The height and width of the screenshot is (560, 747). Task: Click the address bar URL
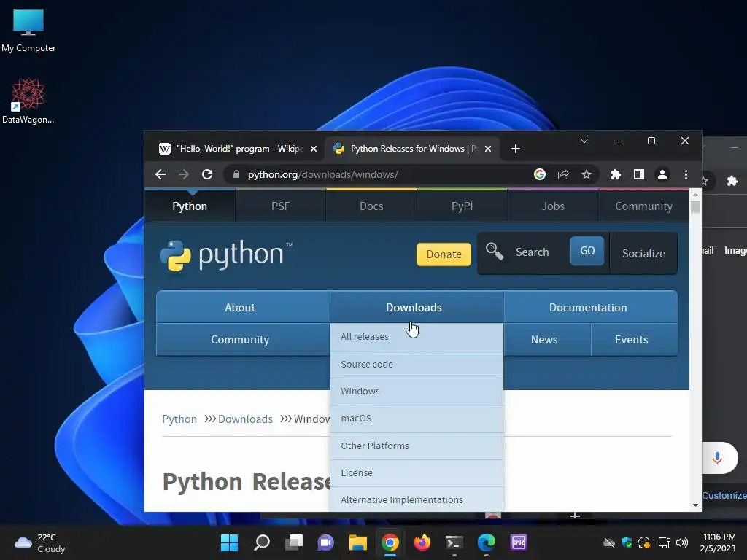323,175
